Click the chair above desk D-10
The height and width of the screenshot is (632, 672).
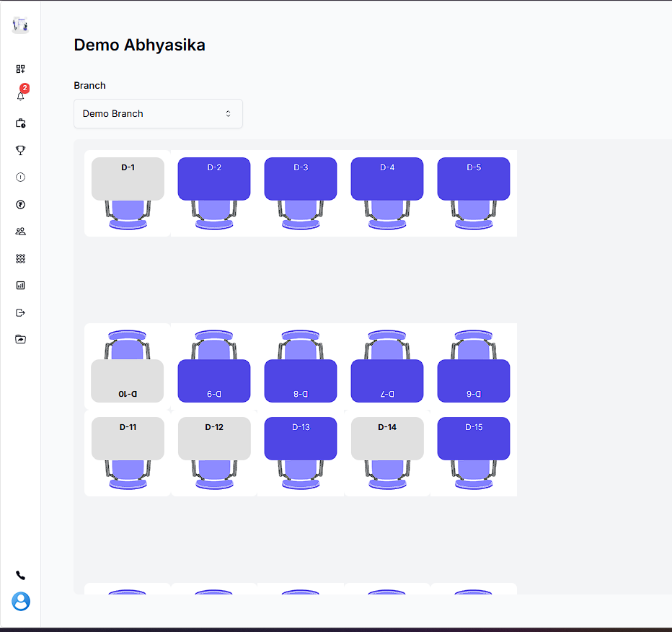pyautogui.click(x=128, y=345)
